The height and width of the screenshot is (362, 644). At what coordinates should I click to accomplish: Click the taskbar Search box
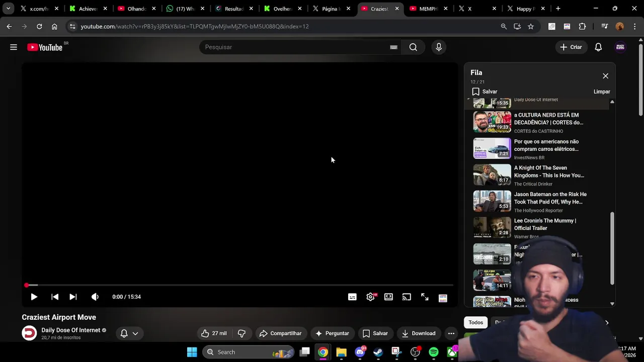point(248,352)
